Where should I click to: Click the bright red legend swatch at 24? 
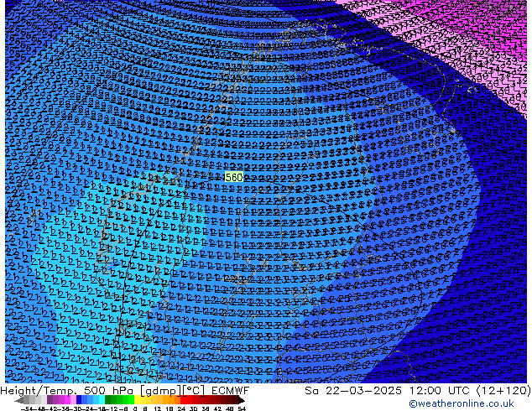tap(183, 399)
